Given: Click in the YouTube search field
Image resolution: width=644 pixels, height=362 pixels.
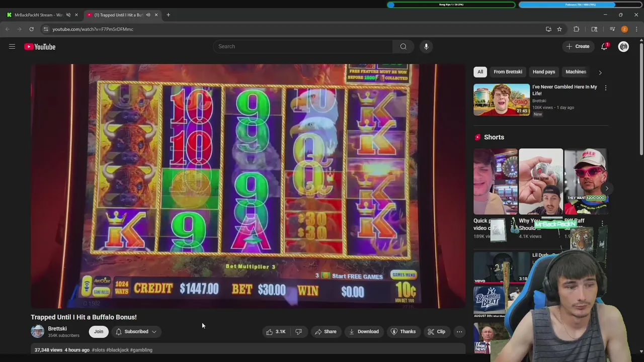Looking at the screenshot, I should [x=303, y=46].
